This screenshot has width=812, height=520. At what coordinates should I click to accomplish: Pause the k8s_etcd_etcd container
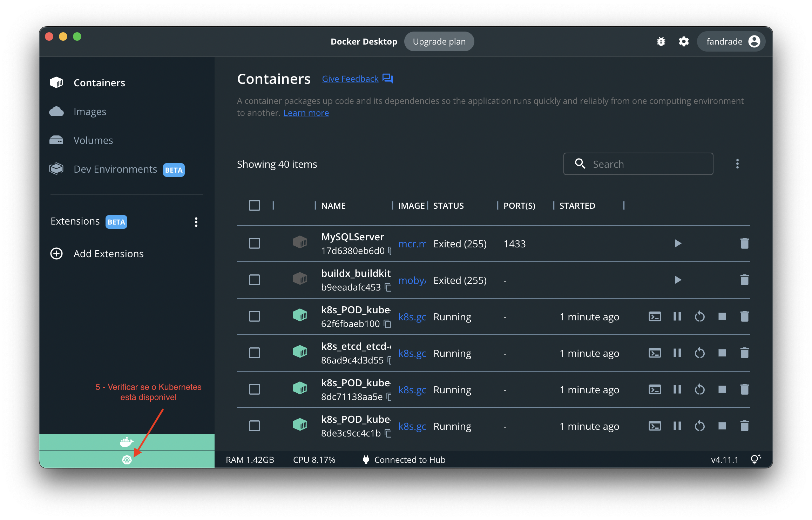tap(677, 353)
